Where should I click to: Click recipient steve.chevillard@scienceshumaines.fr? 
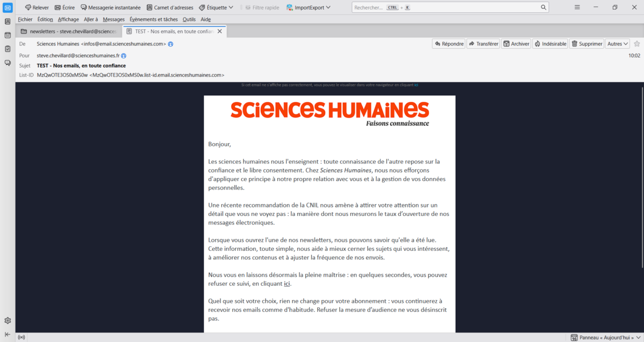point(78,56)
